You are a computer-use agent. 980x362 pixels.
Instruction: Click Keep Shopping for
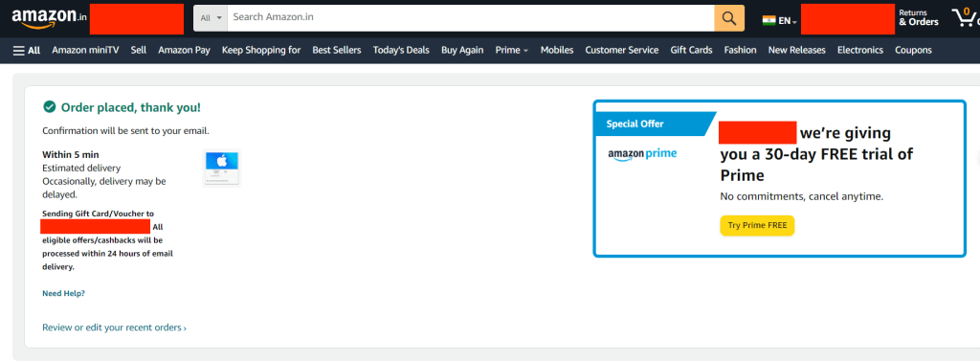click(x=261, y=50)
